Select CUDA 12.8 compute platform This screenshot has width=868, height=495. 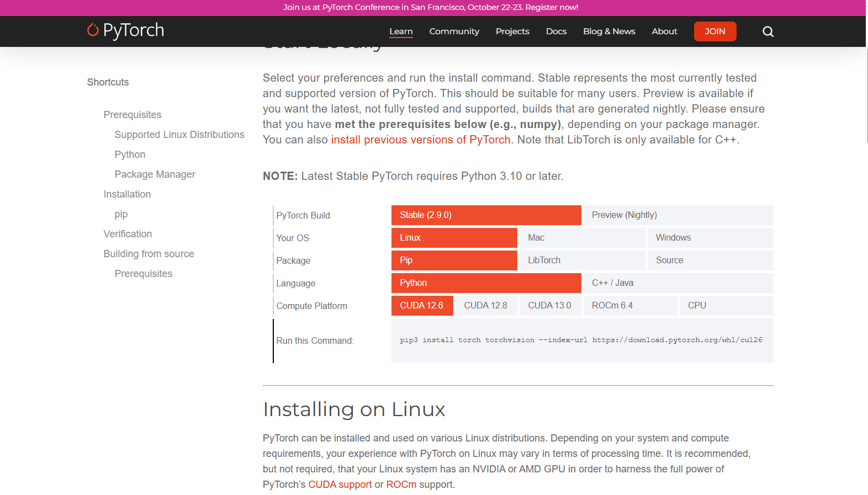pos(486,306)
